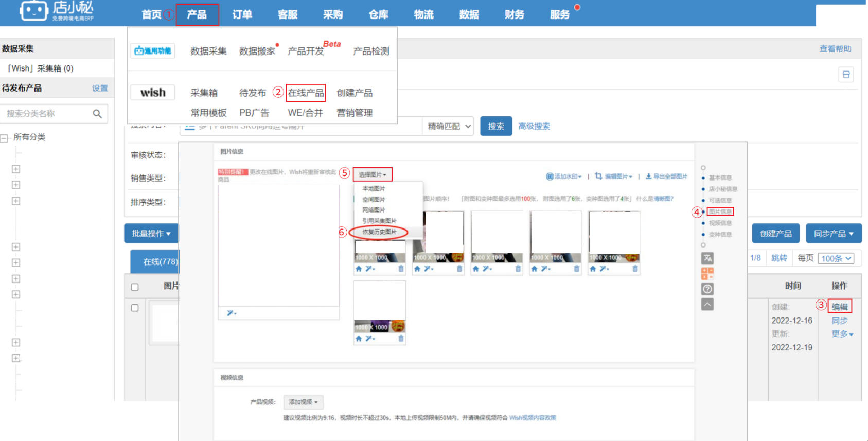Click the question mark help icon
Image resolution: width=868 pixels, height=441 pixels.
(x=707, y=289)
